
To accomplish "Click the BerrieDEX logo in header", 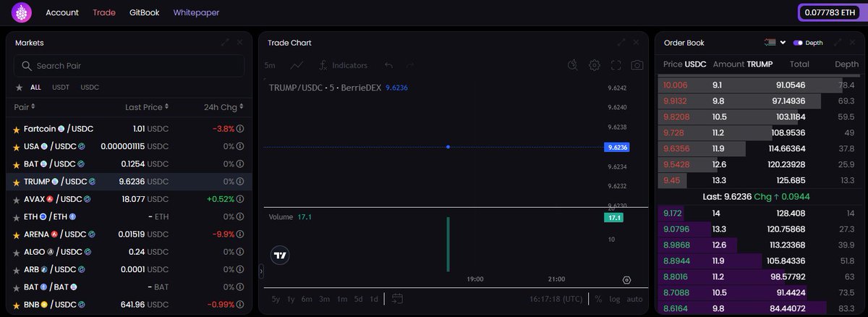I will 22,12.
